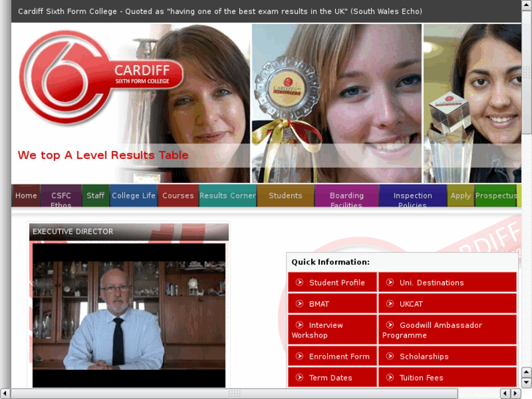Click arrow icon beside BMAT

coord(299,304)
